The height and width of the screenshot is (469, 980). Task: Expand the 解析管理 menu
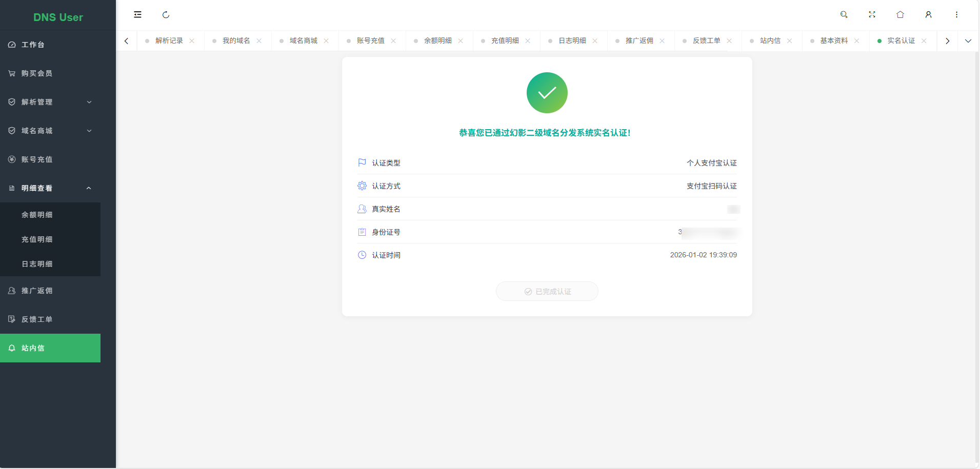click(x=89, y=101)
